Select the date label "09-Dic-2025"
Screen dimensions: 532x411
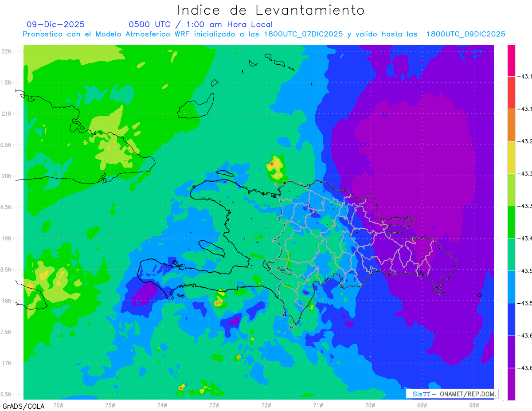pos(55,24)
